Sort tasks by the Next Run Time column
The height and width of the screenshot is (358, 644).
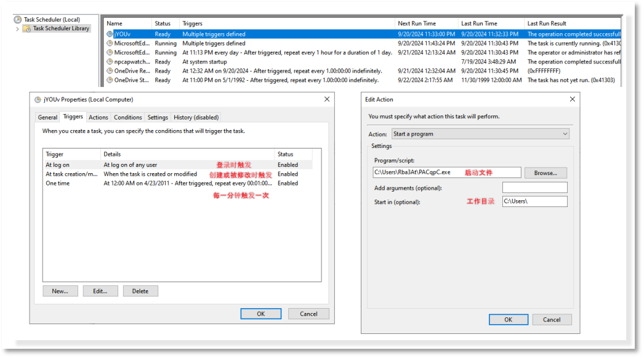point(417,23)
